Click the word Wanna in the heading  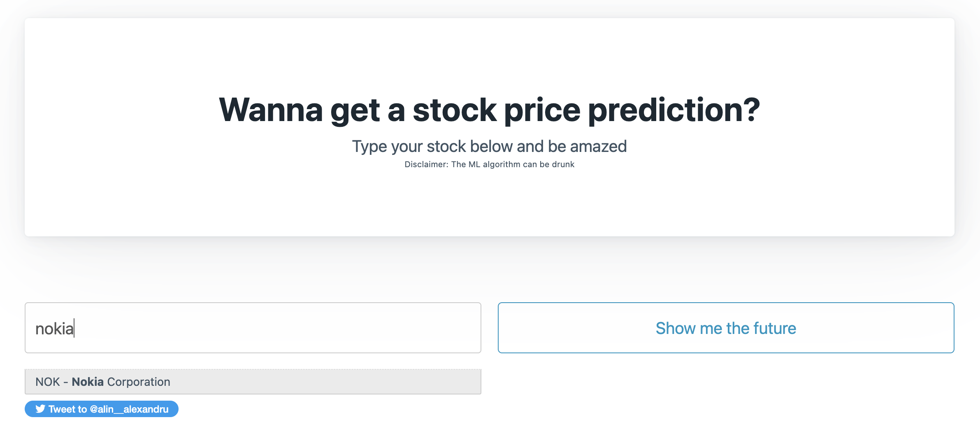[x=271, y=110]
